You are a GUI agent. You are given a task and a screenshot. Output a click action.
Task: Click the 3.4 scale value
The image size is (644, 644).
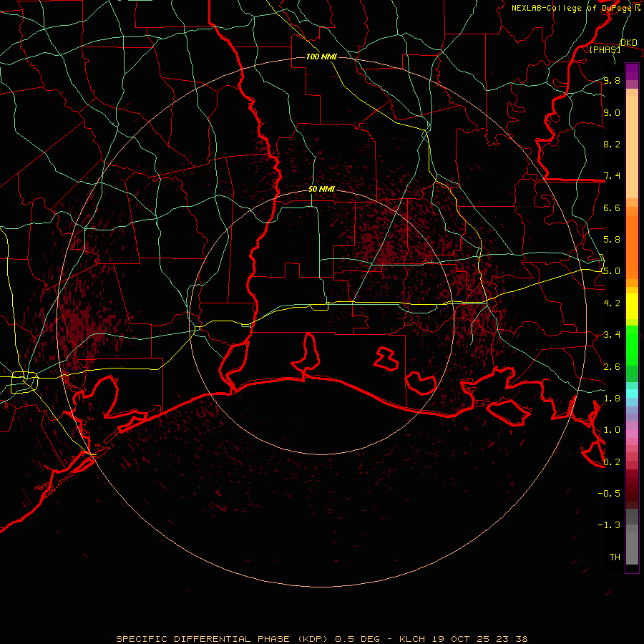coord(612,335)
